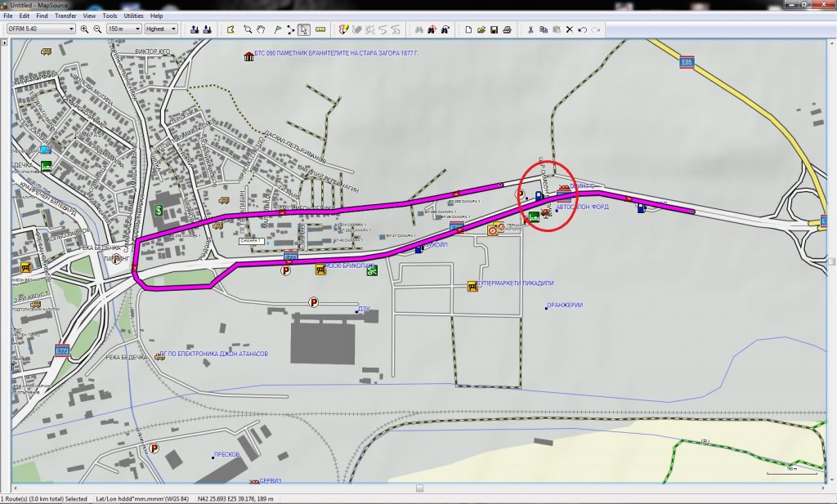The image size is (837, 504).
Task: Select the Waypoint flag tool
Action: (276, 29)
